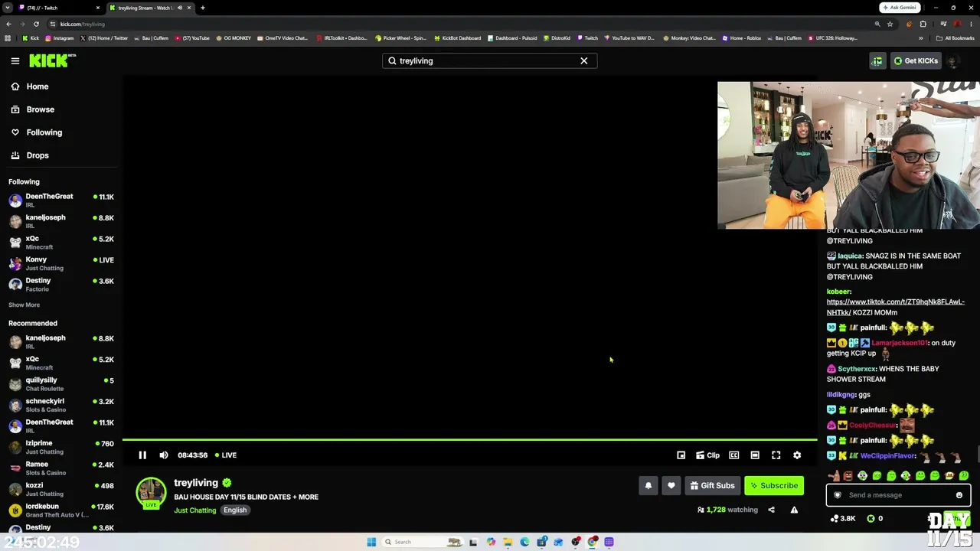Viewport: 980px width, 551px height.
Task: Open the TikTok link in chat
Action: click(896, 307)
